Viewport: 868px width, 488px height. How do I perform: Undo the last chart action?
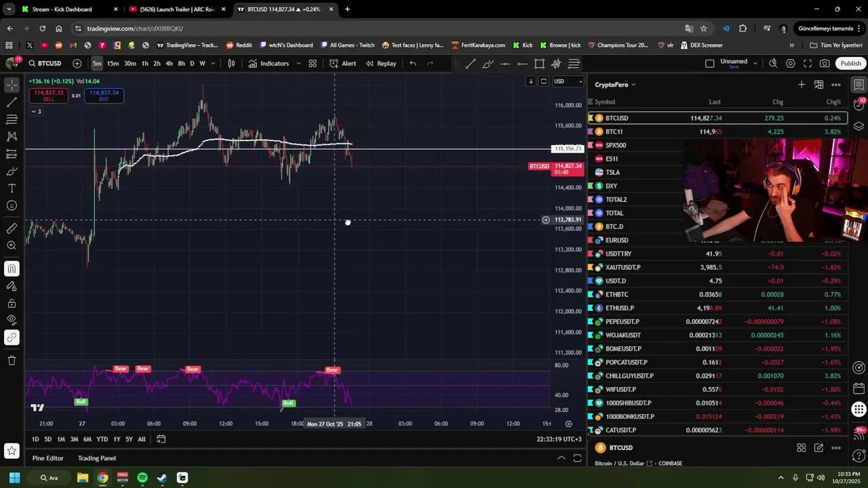tap(413, 63)
